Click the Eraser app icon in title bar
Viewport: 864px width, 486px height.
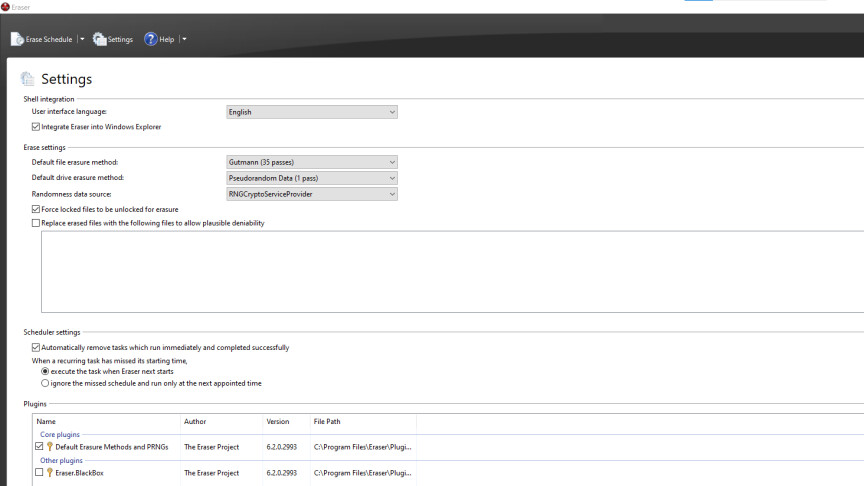coord(5,6)
